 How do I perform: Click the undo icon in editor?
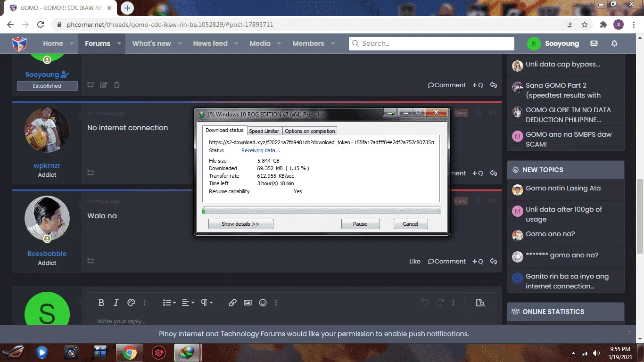[425, 303]
